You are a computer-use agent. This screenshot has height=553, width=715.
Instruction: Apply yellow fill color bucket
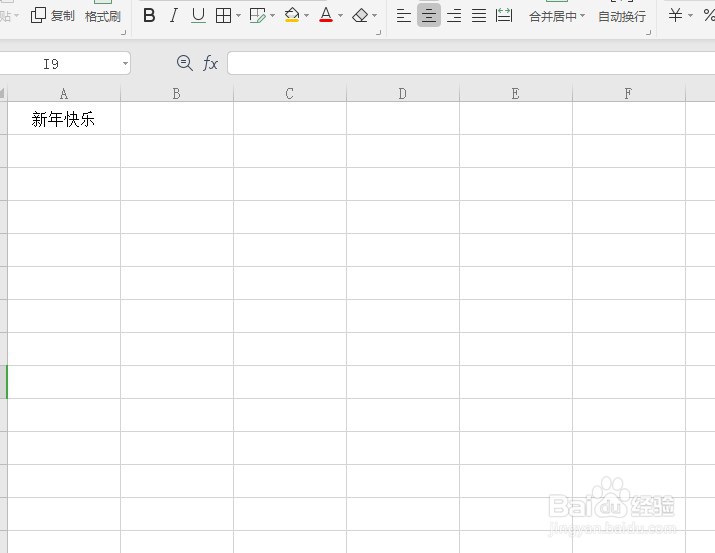[x=292, y=16]
